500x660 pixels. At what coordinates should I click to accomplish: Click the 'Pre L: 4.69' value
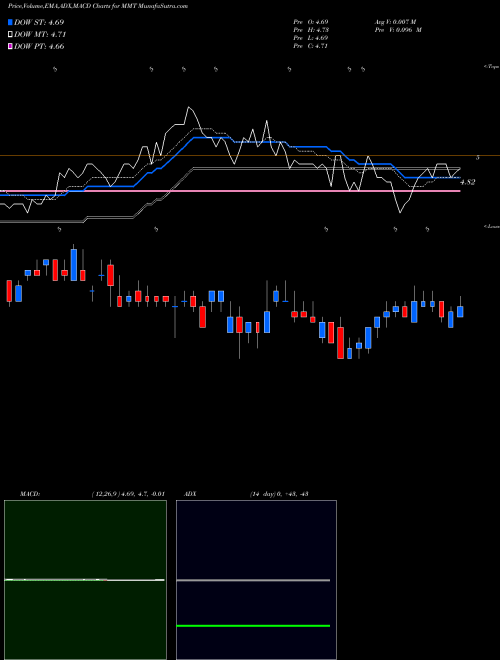point(311,38)
